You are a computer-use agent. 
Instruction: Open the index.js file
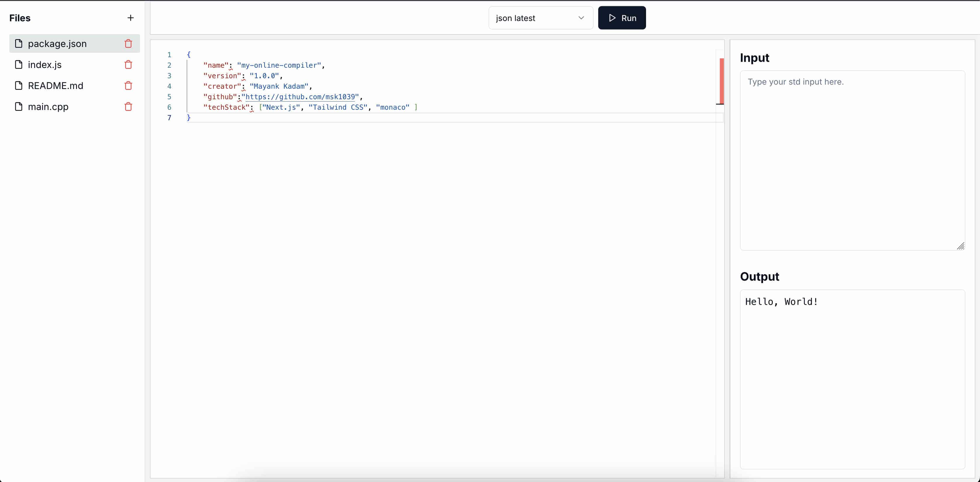[75, 64]
